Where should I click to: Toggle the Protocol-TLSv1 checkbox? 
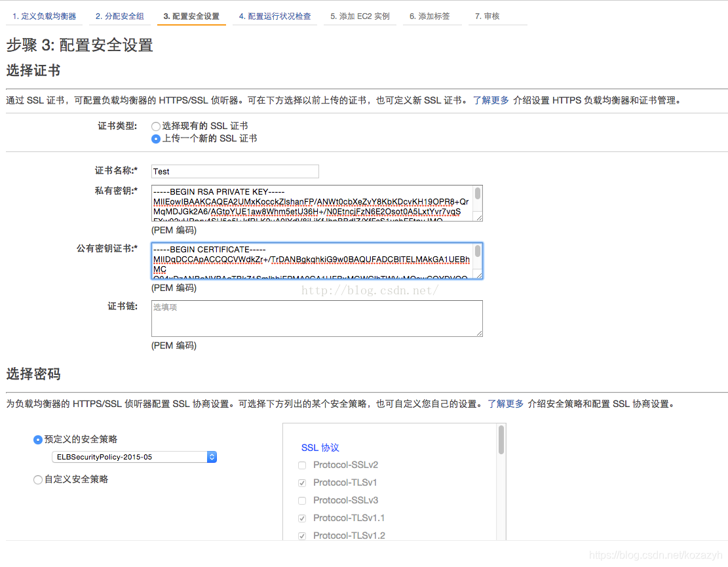pyautogui.click(x=302, y=483)
